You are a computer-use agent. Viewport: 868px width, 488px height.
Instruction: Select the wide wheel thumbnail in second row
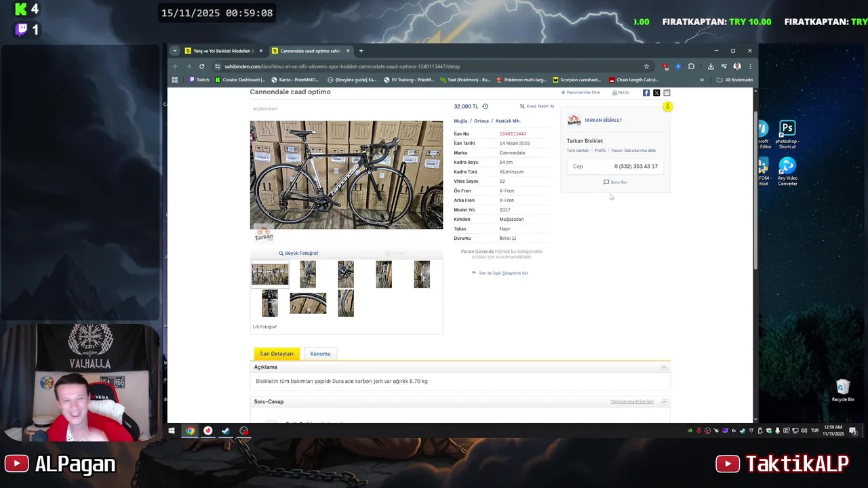pyautogui.click(x=308, y=303)
